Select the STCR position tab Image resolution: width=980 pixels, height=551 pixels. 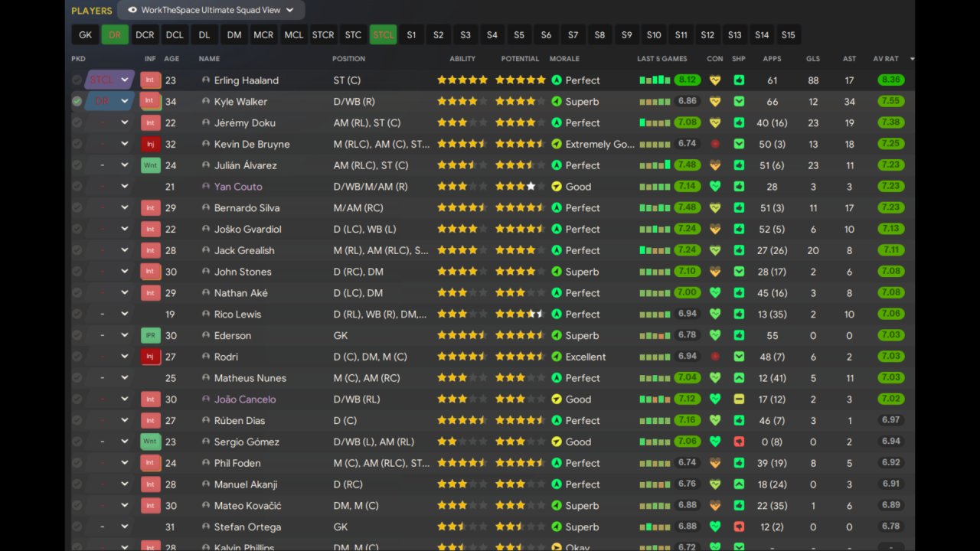click(x=323, y=34)
